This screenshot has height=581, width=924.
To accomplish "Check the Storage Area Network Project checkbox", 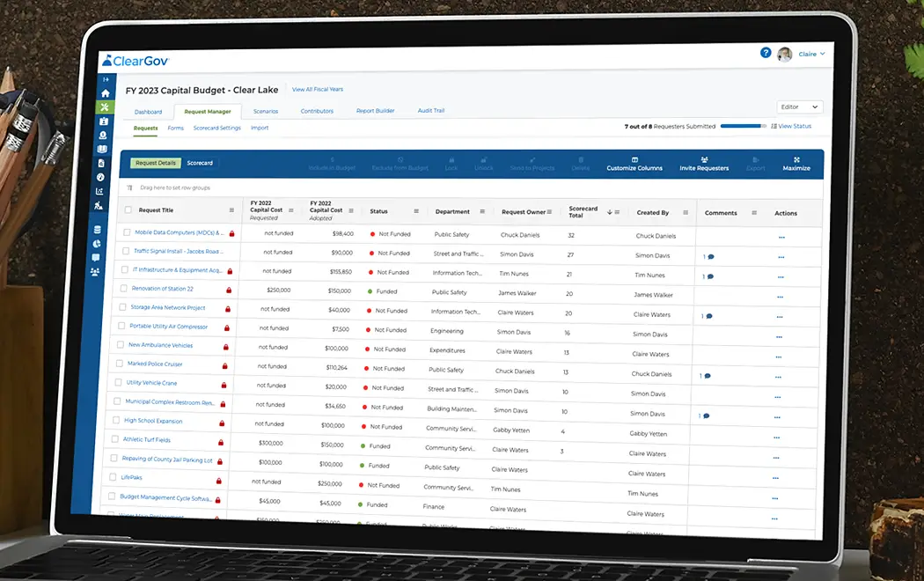I will [x=122, y=307].
